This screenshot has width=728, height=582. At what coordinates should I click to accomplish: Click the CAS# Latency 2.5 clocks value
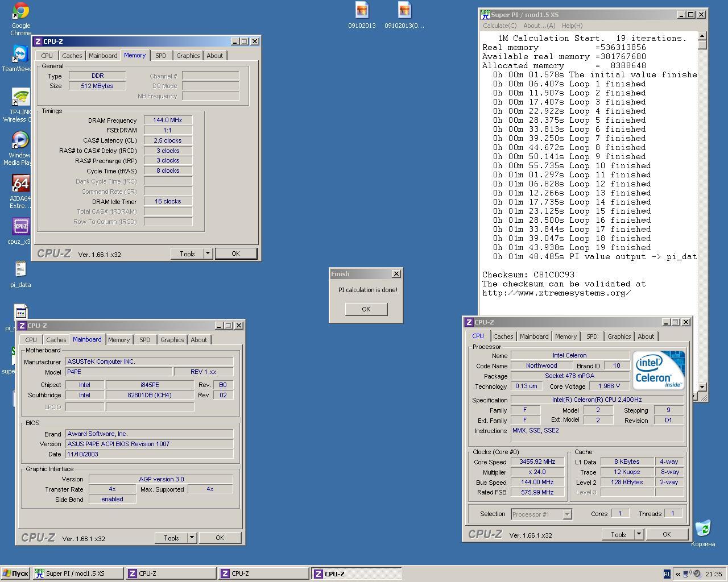click(x=168, y=140)
